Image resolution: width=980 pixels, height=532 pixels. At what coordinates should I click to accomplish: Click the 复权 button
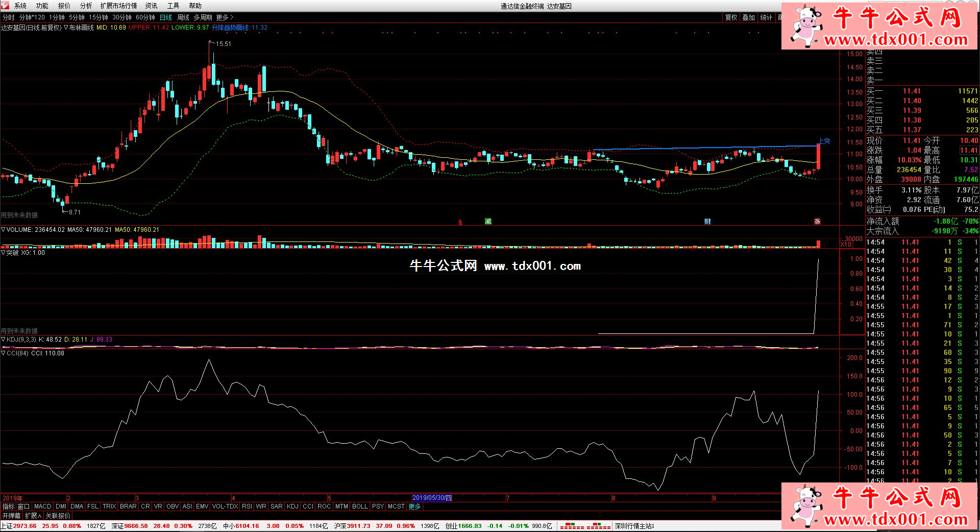(x=731, y=17)
